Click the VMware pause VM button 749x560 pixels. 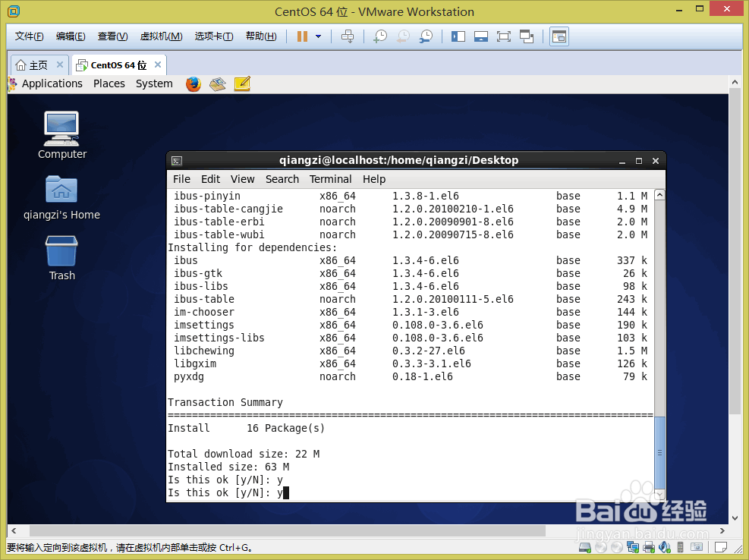point(302,36)
